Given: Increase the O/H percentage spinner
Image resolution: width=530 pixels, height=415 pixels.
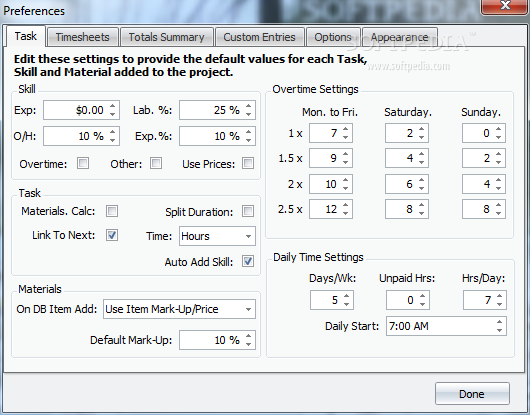Looking at the screenshot, I should (113, 132).
